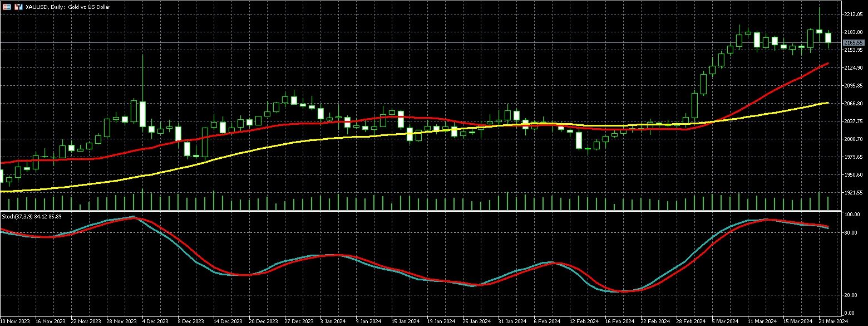Click the 10 Nov 2023 date label

coord(15,322)
